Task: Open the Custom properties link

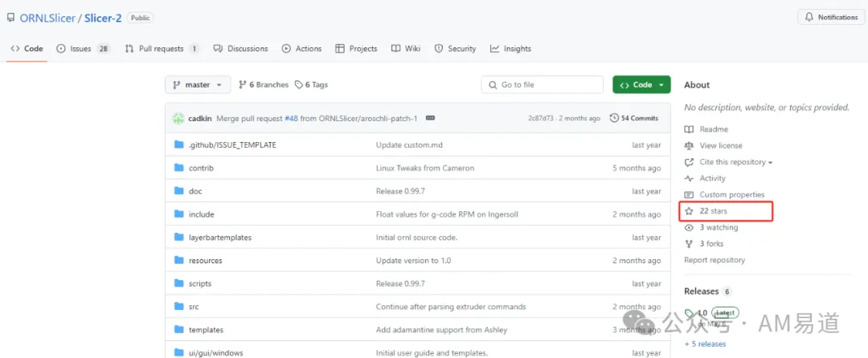Action: click(725, 194)
